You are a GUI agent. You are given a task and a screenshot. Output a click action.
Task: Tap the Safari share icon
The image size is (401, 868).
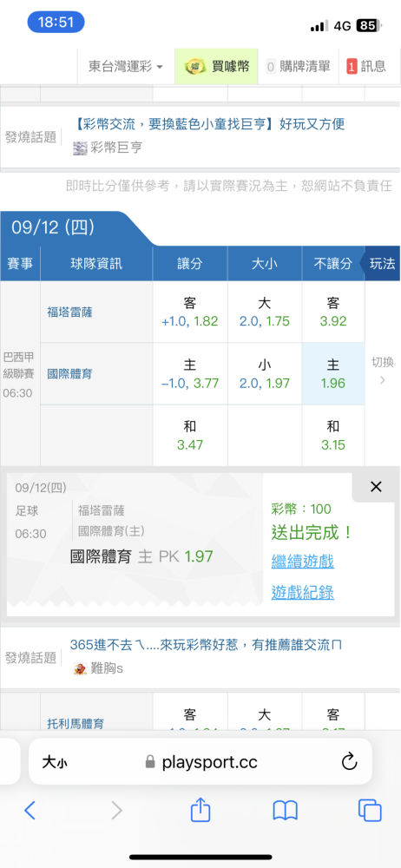coord(200,809)
